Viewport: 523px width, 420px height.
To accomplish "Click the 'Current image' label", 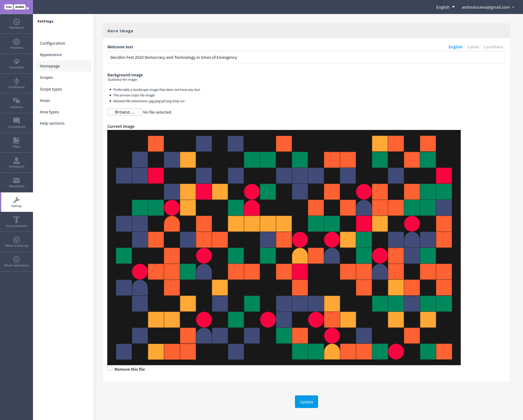I will tap(121, 126).
